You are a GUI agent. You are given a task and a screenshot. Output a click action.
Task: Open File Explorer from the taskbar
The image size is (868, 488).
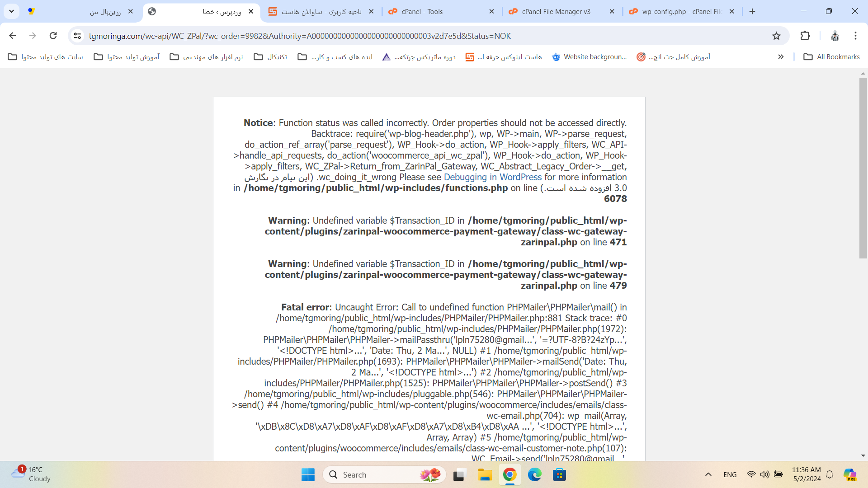485,475
